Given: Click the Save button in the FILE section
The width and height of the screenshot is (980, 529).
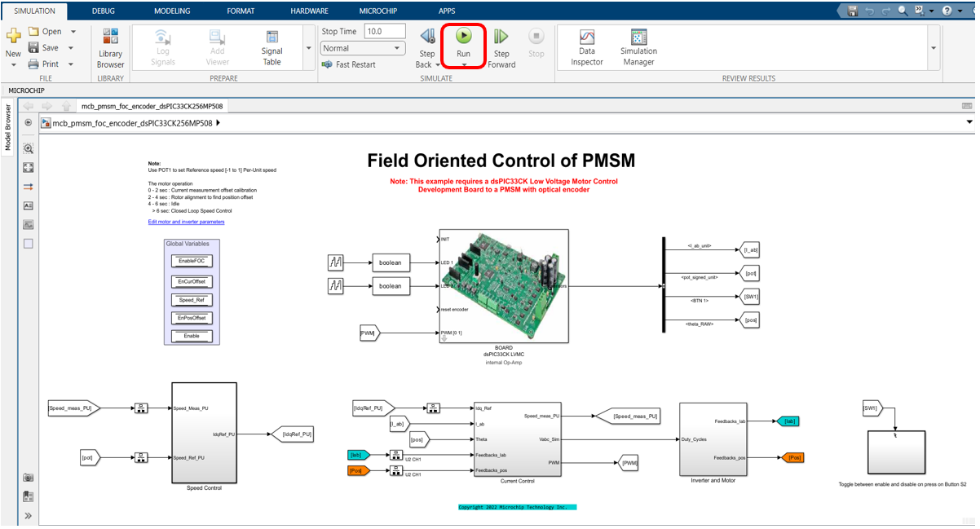Looking at the screenshot, I should (43, 47).
